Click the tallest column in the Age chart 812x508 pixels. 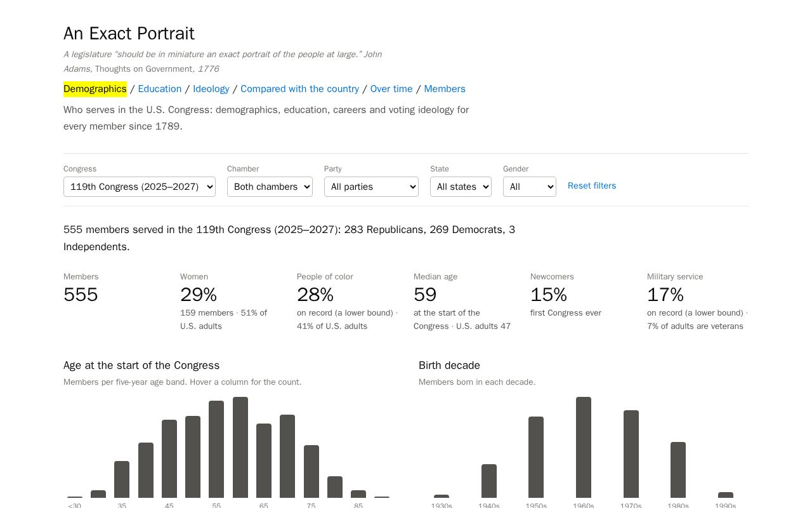[x=240, y=448]
